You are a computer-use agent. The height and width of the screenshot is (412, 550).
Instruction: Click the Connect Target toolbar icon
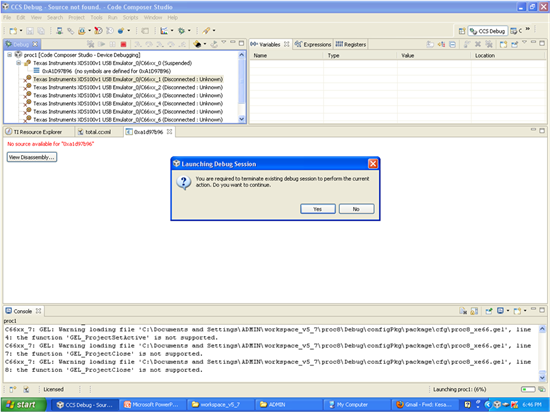60,31
